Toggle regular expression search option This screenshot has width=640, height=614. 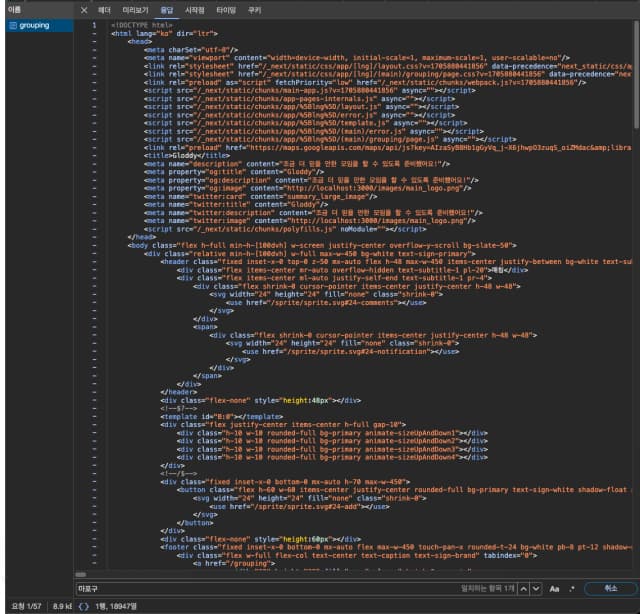(x=572, y=589)
